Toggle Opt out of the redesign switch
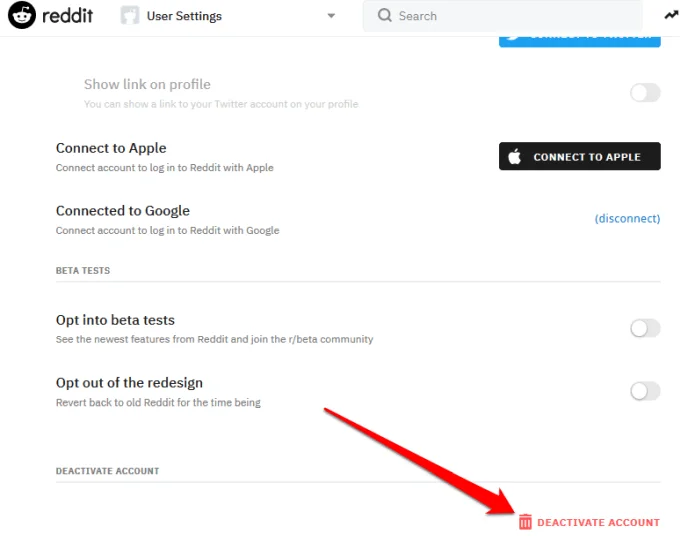 pos(645,391)
